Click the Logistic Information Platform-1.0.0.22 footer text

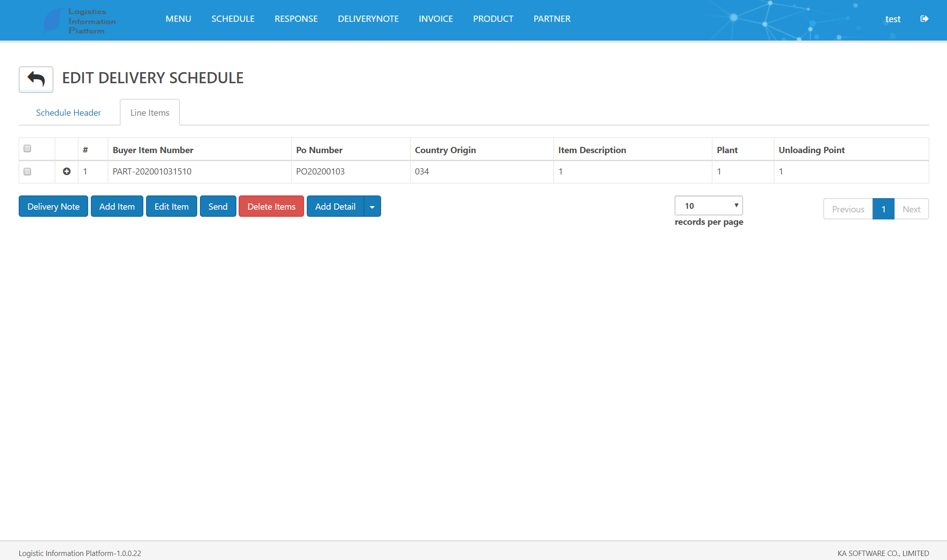[80, 553]
